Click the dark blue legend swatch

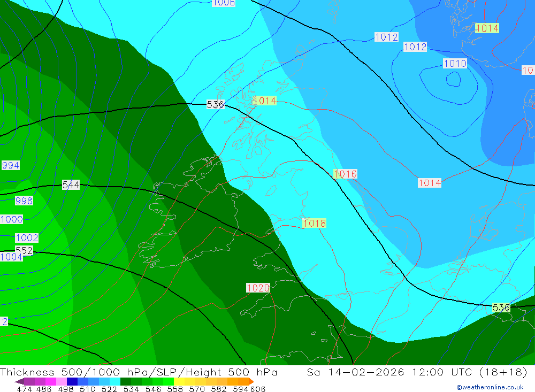coord(72,381)
